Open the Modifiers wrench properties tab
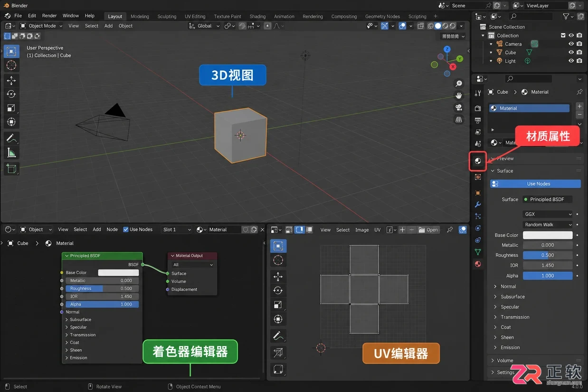Screen dimensions: 588x392 478,204
